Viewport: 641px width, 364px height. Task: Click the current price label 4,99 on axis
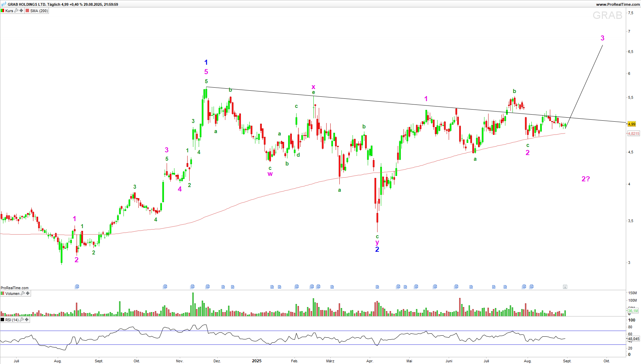pos(631,124)
